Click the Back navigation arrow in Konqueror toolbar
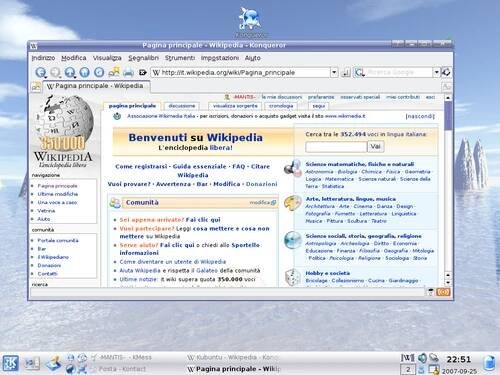 pyautogui.click(x=41, y=72)
